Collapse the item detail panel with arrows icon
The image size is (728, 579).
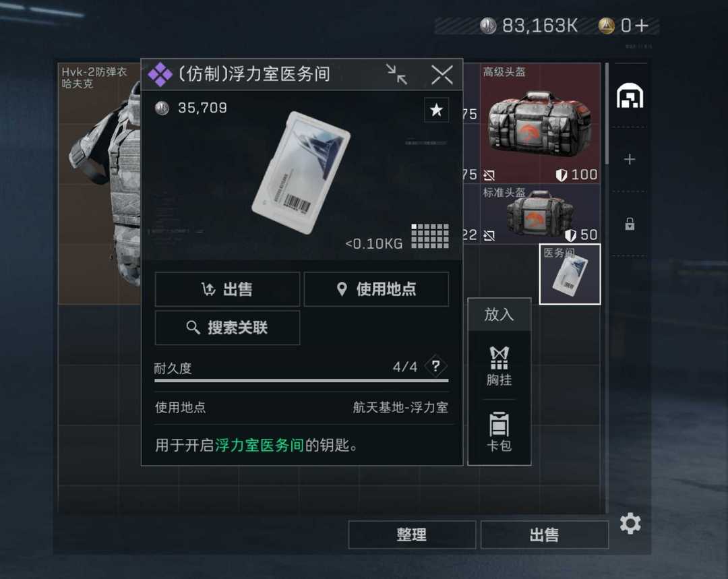pos(396,74)
